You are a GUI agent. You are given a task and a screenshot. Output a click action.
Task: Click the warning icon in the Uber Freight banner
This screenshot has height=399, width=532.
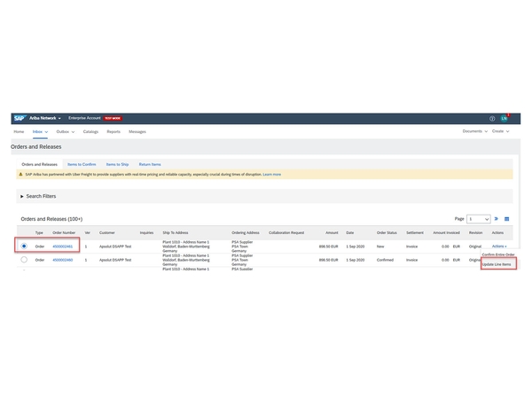(21, 175)
